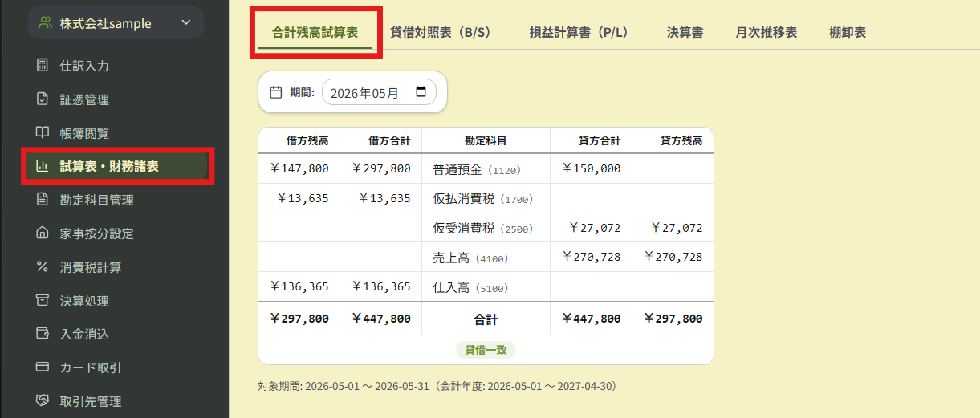The height and width of the screenshot is (418, 980).
Task: Click the ￥150,000 credit total cell
Action: 591,168
